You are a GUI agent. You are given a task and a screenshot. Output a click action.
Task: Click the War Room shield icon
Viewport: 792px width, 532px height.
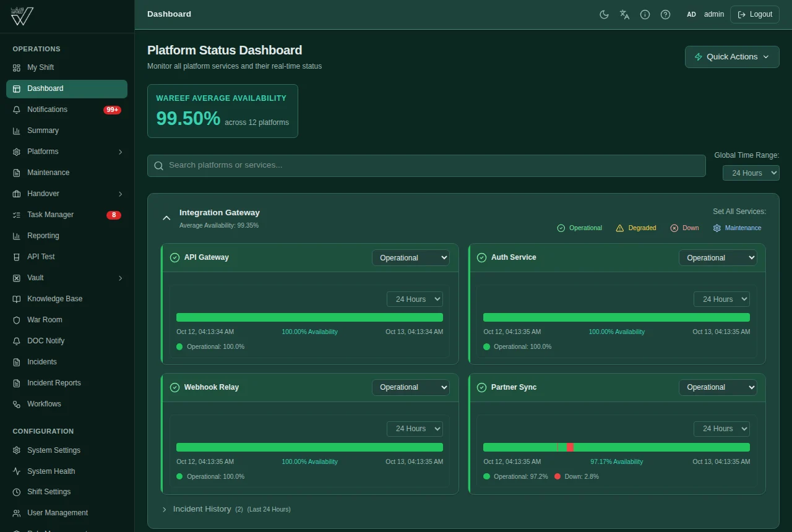point(17,320)
